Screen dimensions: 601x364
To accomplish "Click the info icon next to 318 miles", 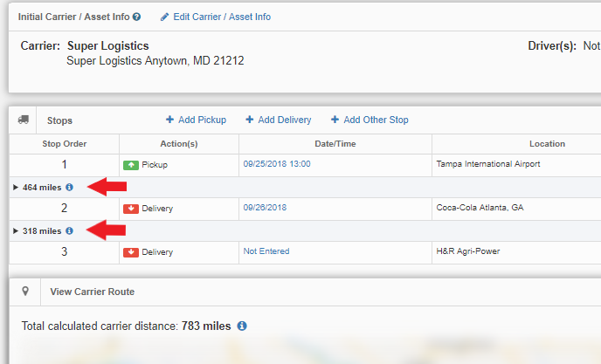I will pos(69,231).
